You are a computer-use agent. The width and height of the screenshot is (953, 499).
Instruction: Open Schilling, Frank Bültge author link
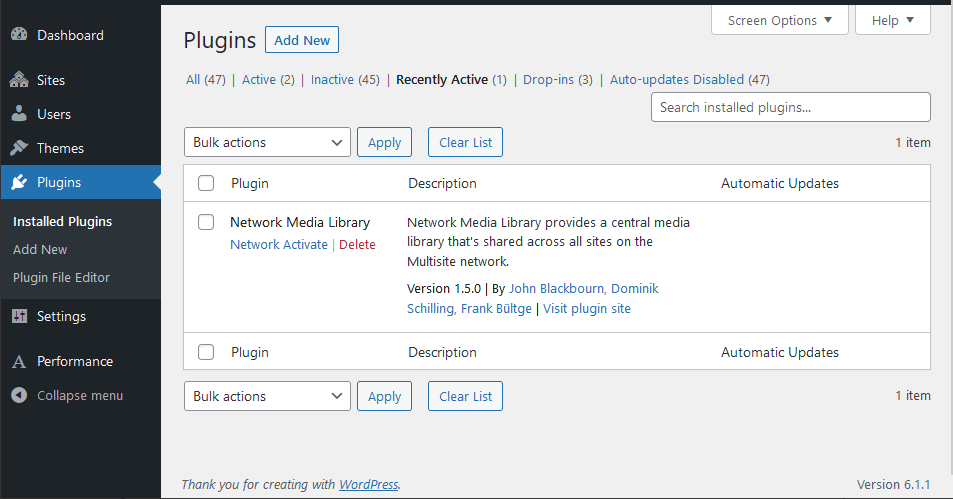click(469, 309)
